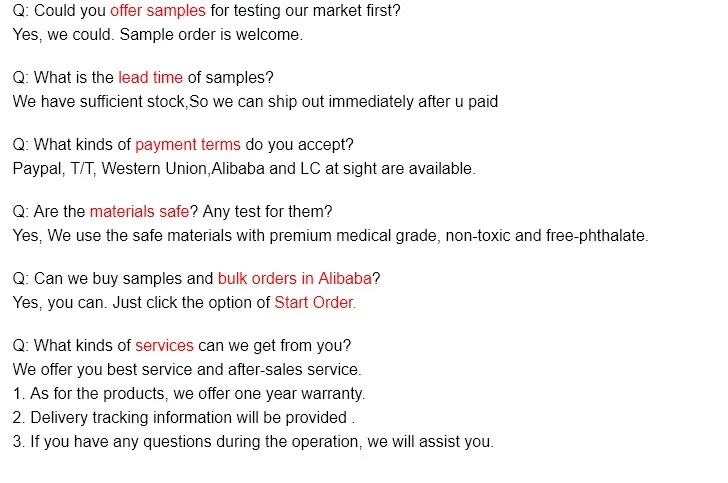The width and height of the screenshot is (728, 483).
Task: Click list item 1 about one year warranty
Action: coord(189,393)
